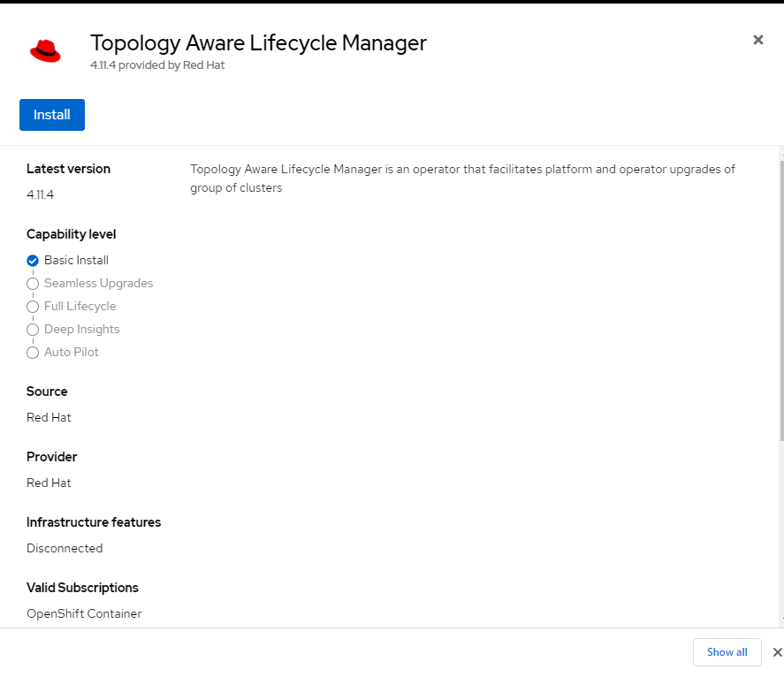Screen dimensions: 784x677
Task: Click the Show all button
Action: 727,652
